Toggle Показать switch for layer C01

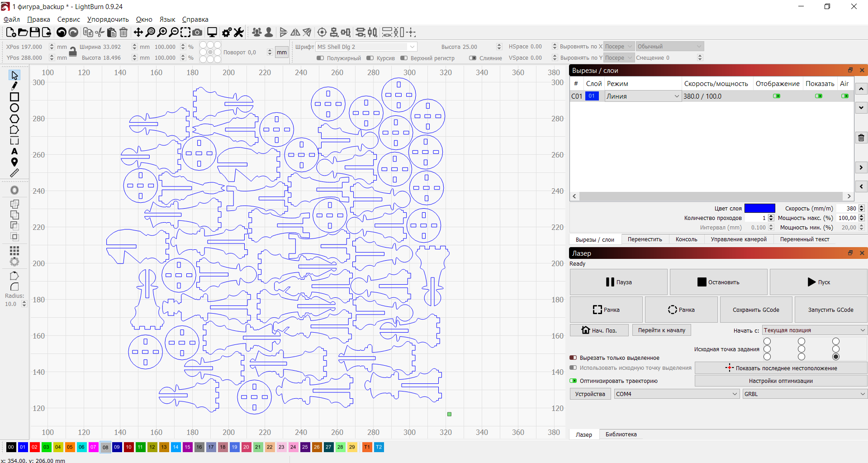(819, 96)
